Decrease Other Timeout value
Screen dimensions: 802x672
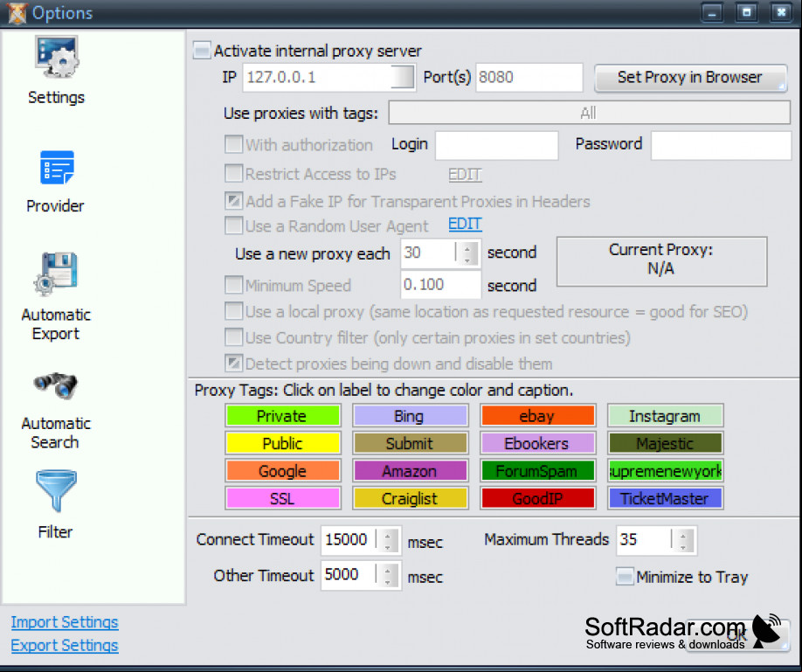[x=388, y=581]
